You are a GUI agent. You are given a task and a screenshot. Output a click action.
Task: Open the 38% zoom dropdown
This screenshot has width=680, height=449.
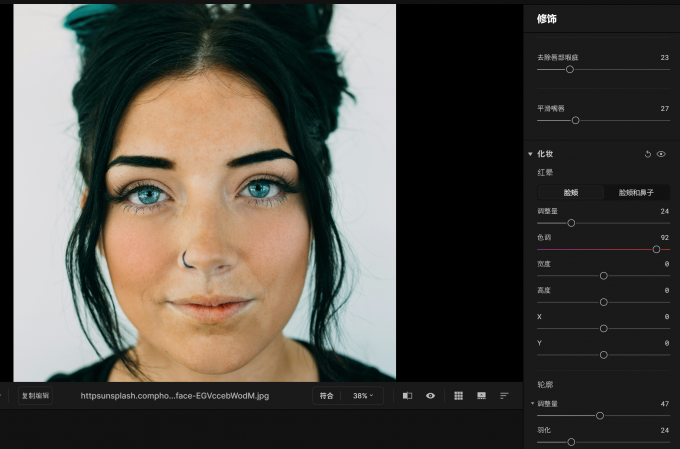point(363,396)
